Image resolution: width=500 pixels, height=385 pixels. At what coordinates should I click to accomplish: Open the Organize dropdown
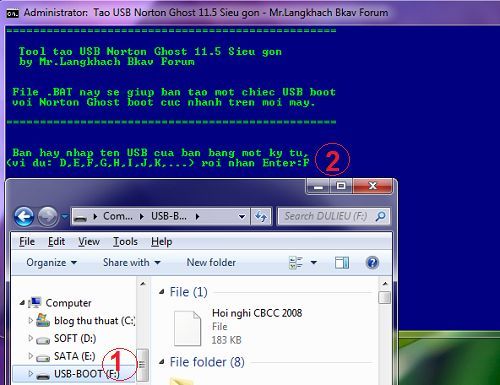pyautogui.click(x=52, y=263)
